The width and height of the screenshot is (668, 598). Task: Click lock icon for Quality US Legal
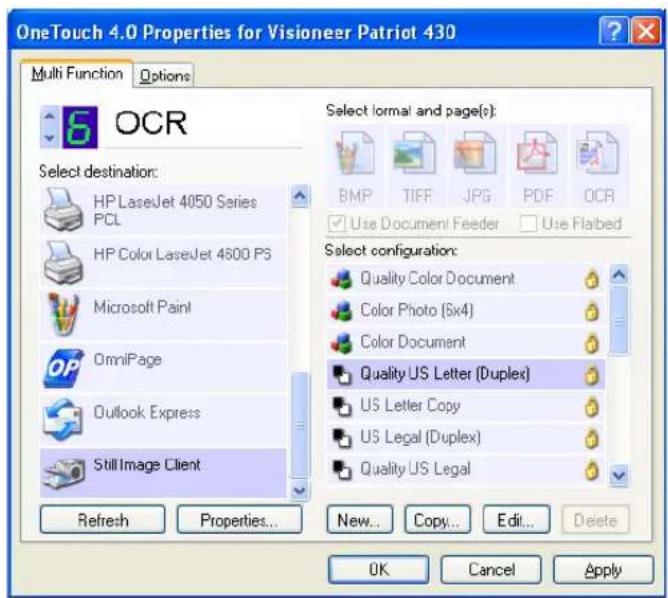coord(592,470)
